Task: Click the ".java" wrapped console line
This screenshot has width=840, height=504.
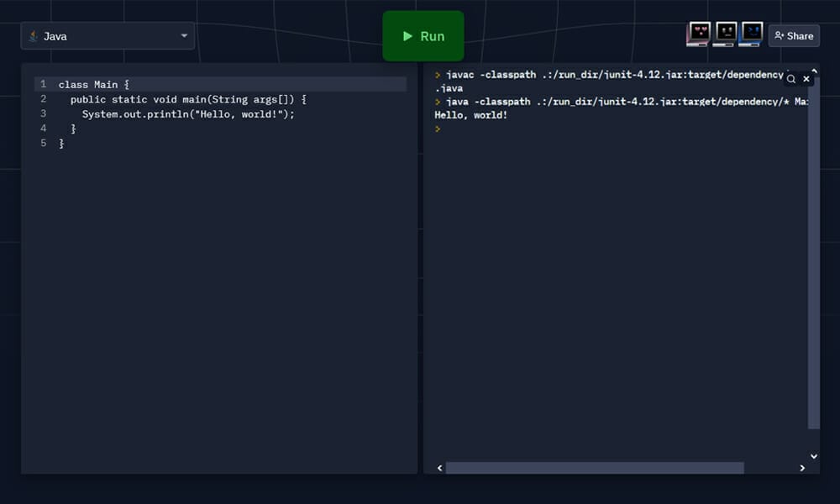Action: 449,88
